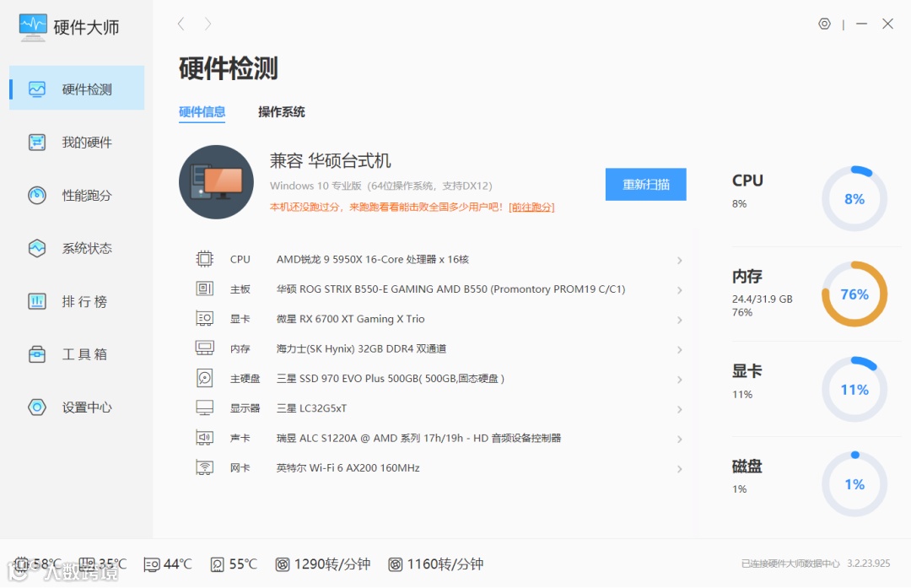Click the 硬件大师 app logo

tap(33, 27)
